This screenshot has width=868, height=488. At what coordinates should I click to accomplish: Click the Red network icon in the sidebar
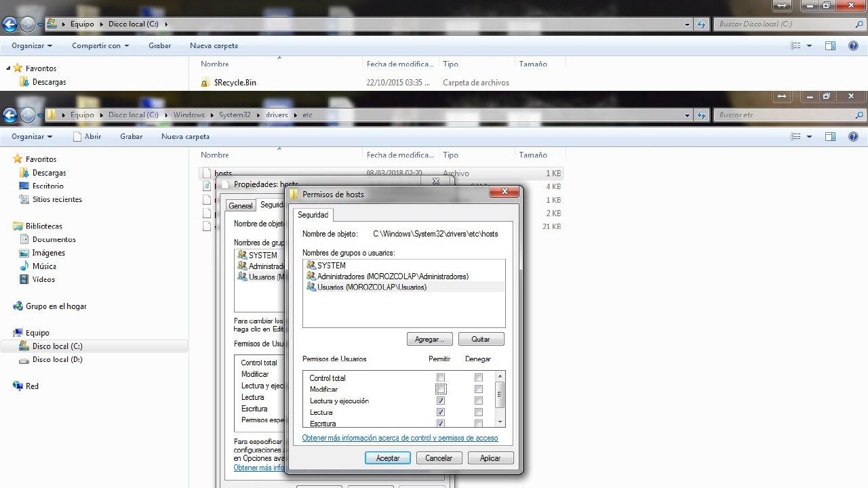(x=18, y=386)
